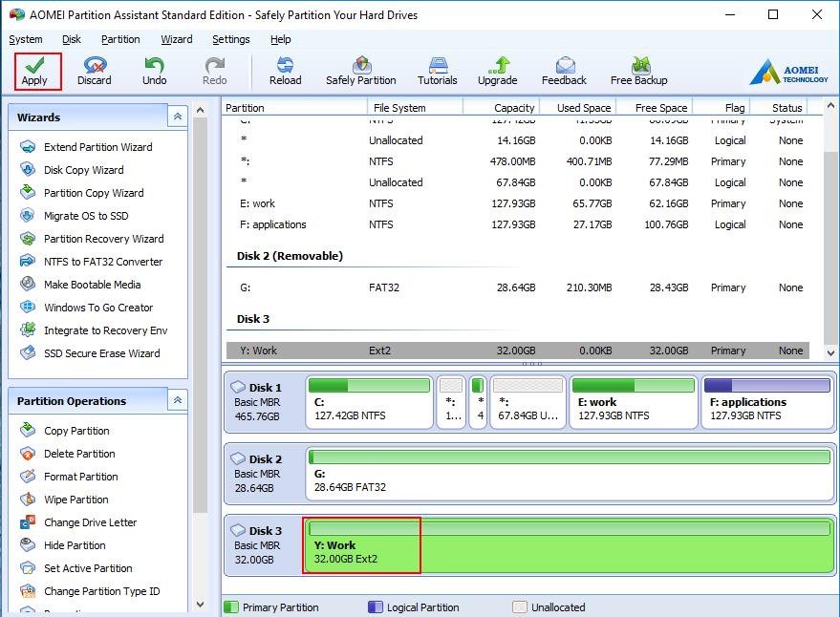
Task: Select the F: applications row in list
Action: tap(518, 224)
